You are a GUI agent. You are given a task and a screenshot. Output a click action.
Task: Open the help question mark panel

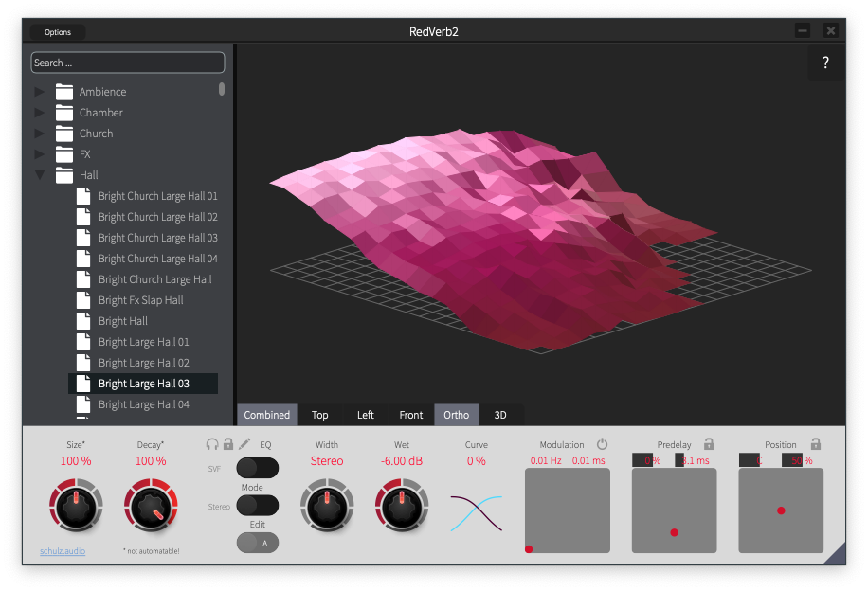824,63
